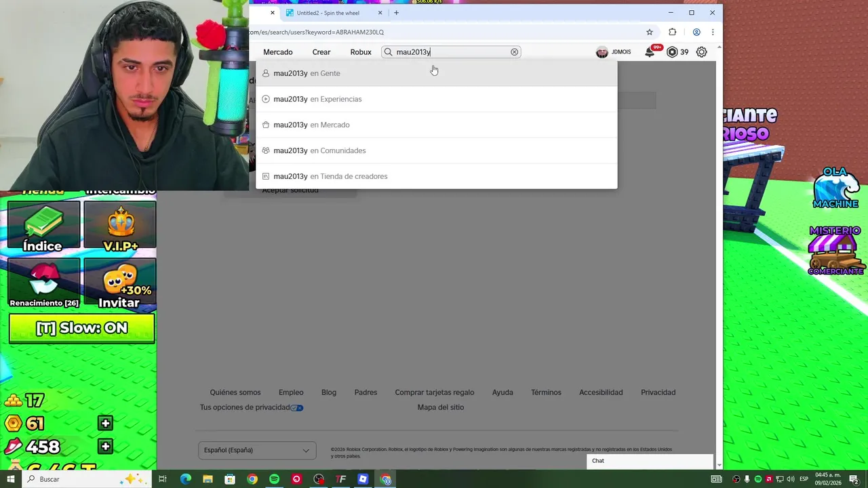This screenshot has width=868, height=488.
Task: Open Mercado in Roblox navbar
Action: point(278,52)
